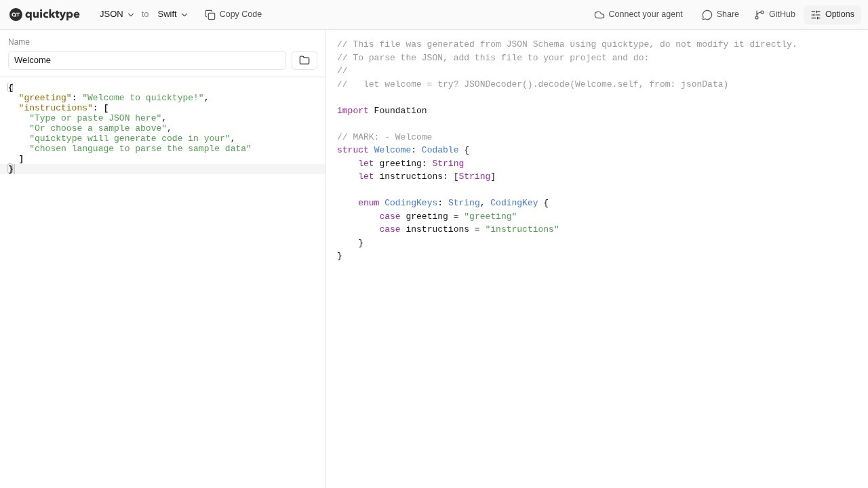Click the "greeting" key in JSON editor
Image resolution: width=868 pixels, height=488 pixels.
point(45,98)
